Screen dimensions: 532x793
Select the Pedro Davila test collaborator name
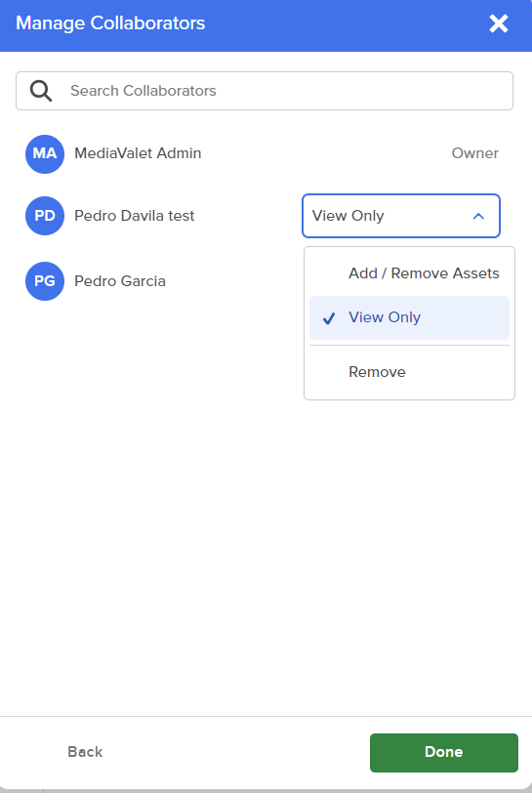tap(134, 216)
